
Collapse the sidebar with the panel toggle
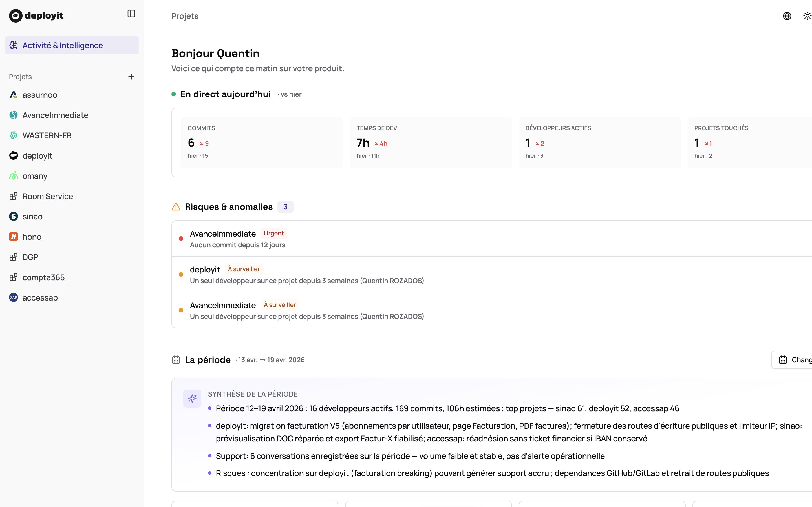coord(131,14)
